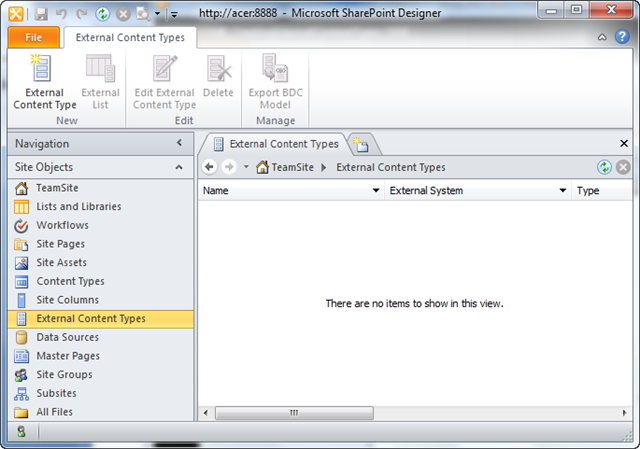640x449 pixels.
Task: Open Customize Quick Access Toolbar dropdown
Action: [x=174, y=15]
